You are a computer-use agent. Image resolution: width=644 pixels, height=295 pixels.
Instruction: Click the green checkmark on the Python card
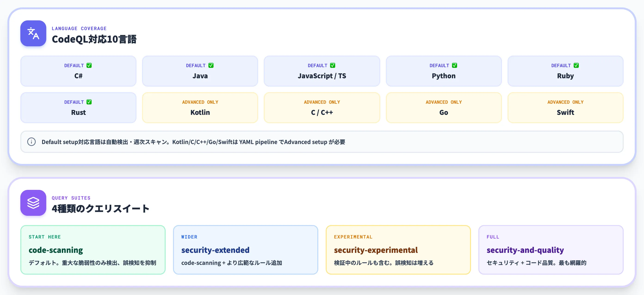[455, 65]
